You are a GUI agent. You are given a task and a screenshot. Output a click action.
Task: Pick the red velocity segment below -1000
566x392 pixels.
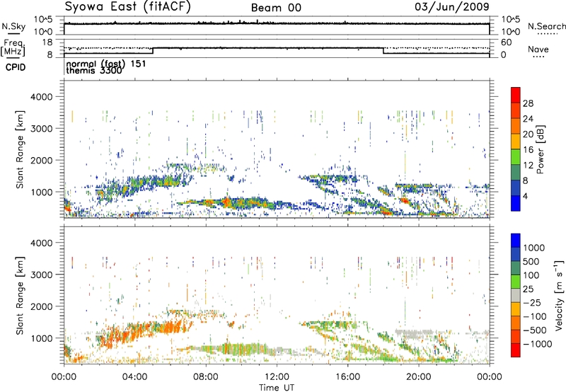click(x=516, y=350)
